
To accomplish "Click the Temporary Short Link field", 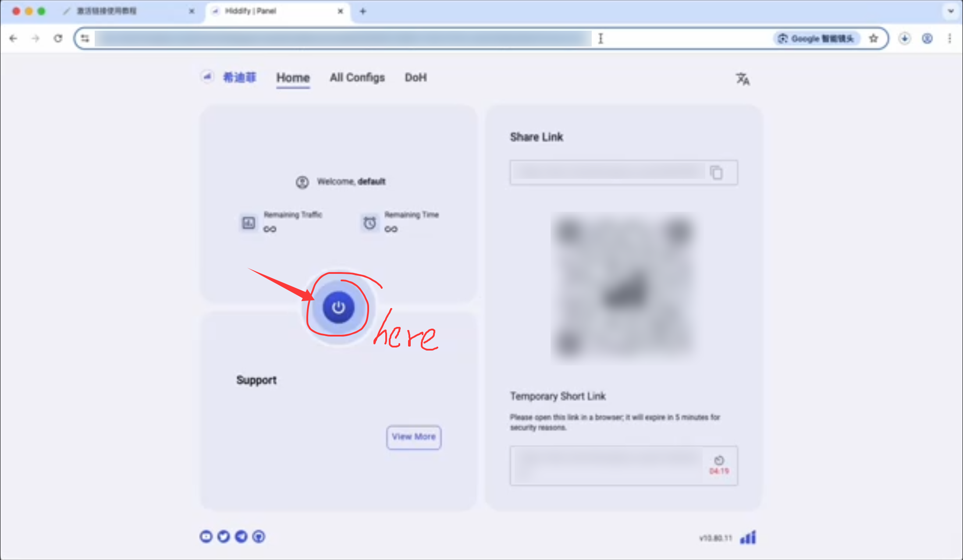I will pyautogui.click(x=624, y=465).
